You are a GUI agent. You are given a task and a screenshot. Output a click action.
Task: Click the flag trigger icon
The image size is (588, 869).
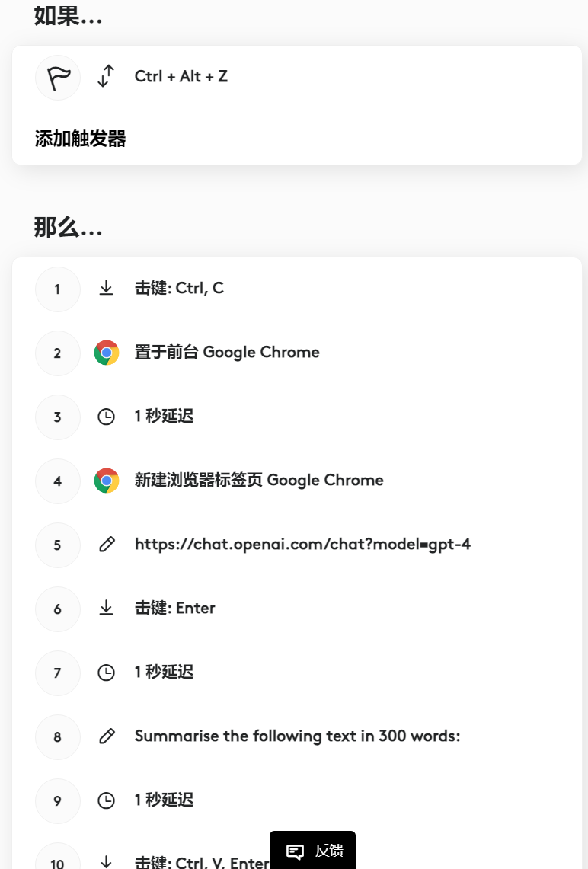58,78
